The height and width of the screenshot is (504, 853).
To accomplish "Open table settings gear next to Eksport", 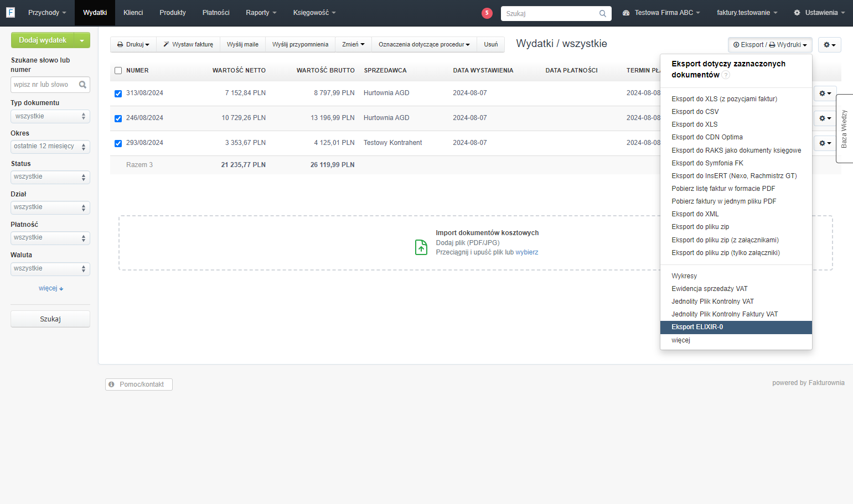I will [829, 45].
